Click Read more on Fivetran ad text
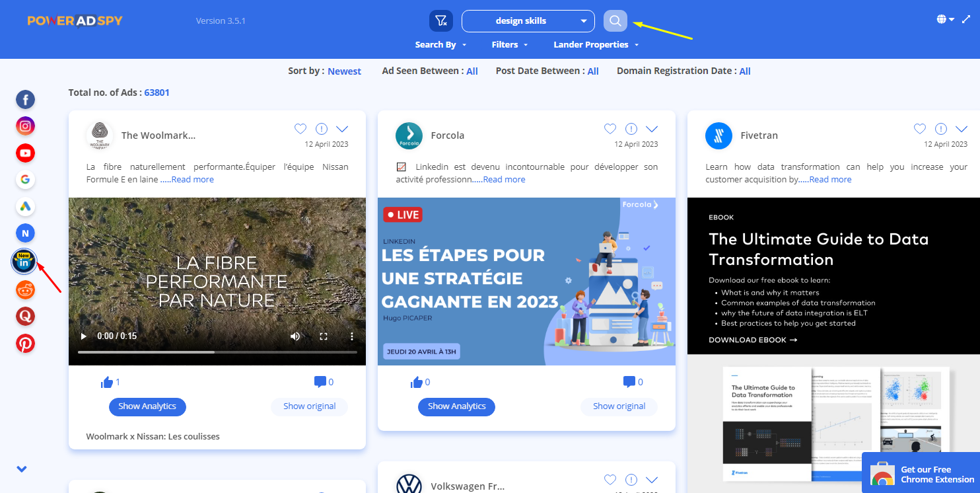The image size is (980, 493). click(831, 180)
